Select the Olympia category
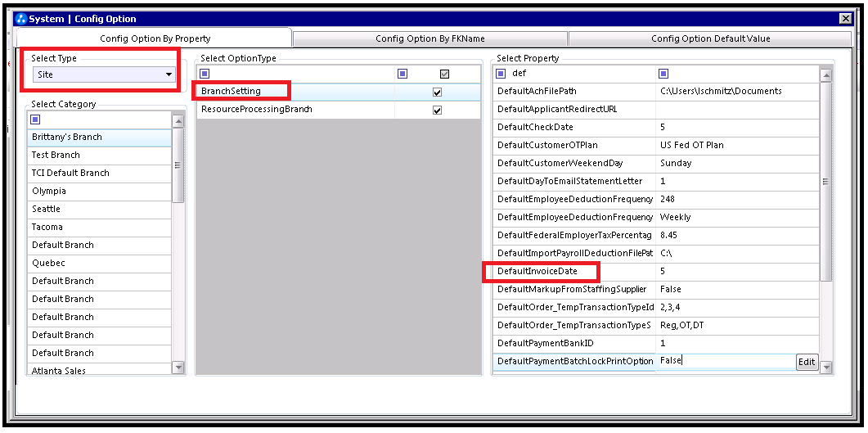 pos(100,191)
